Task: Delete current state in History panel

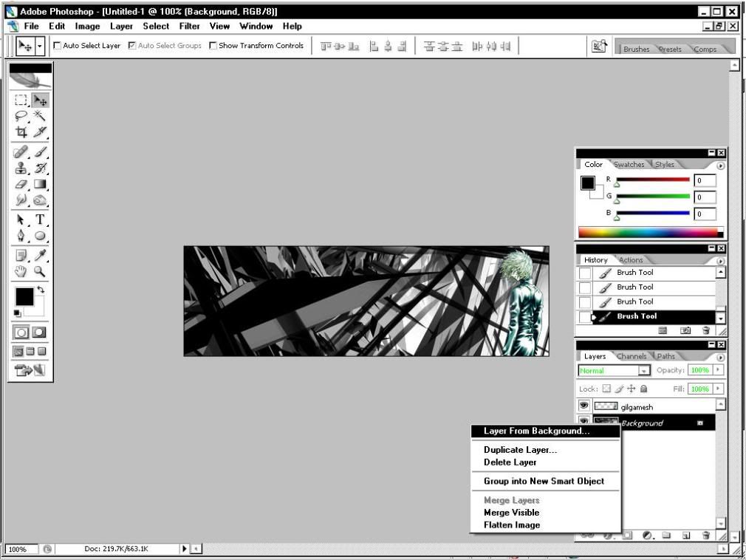Action: 706,330
